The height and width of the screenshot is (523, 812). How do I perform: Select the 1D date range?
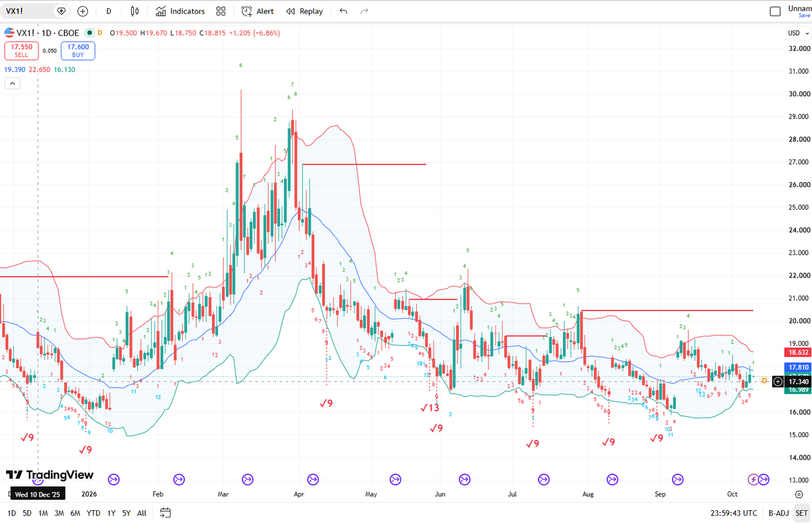click(x=12, y=513)
